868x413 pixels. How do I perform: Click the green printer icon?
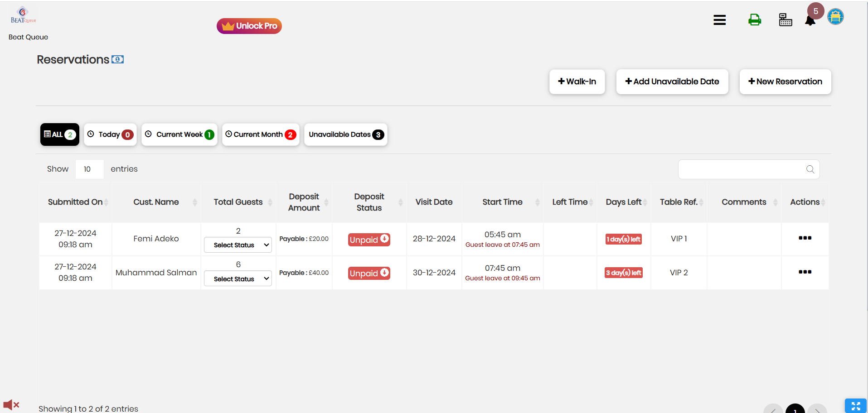point(755,20)
